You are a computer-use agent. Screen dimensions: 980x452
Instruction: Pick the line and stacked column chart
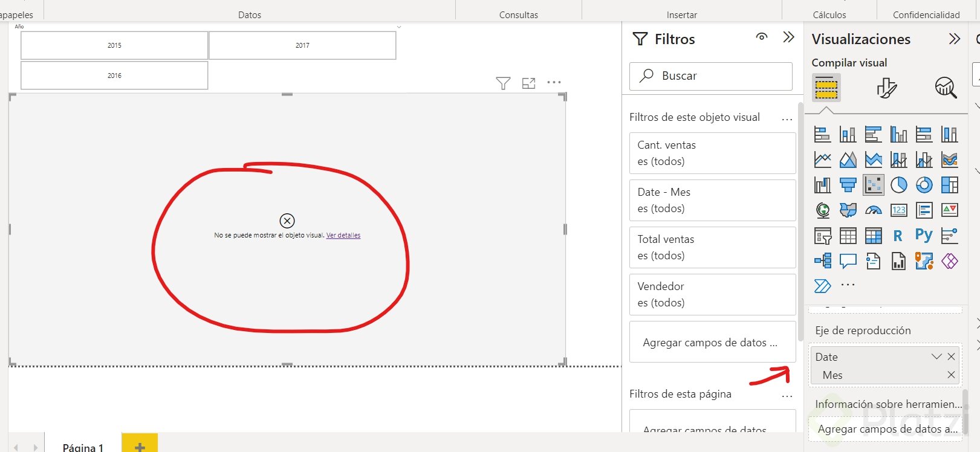(x=898, y=160)
